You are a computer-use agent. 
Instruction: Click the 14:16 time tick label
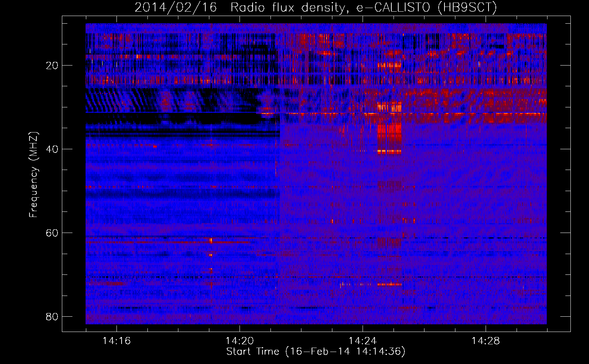[x=116, y=341]
